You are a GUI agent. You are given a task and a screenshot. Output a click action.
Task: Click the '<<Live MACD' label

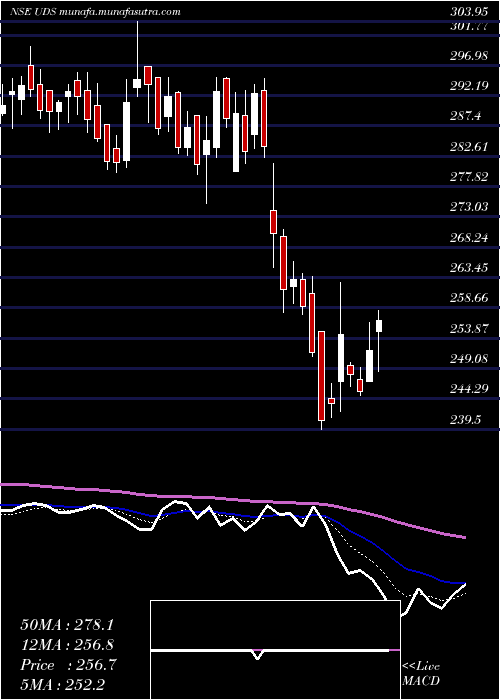tap(421, 674)
